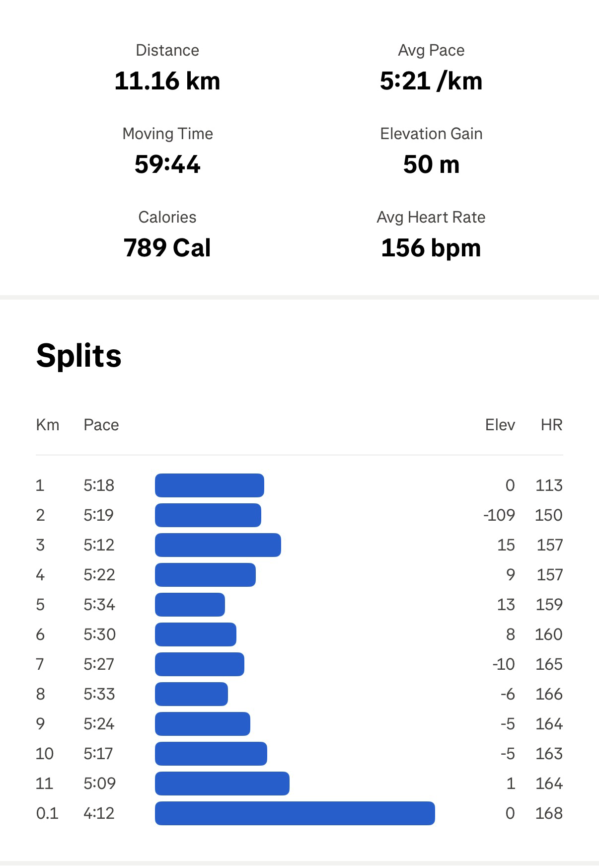The width and height of the screenshot is (599, 868).
Task: Click the Splits section heading
Action: pos(79,356)
